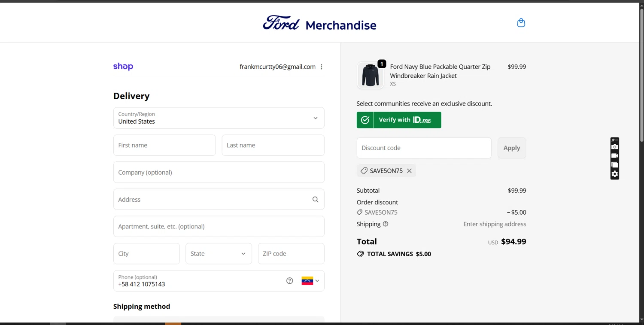Click the Ford Merchandise logo

(x=319, y=24)
